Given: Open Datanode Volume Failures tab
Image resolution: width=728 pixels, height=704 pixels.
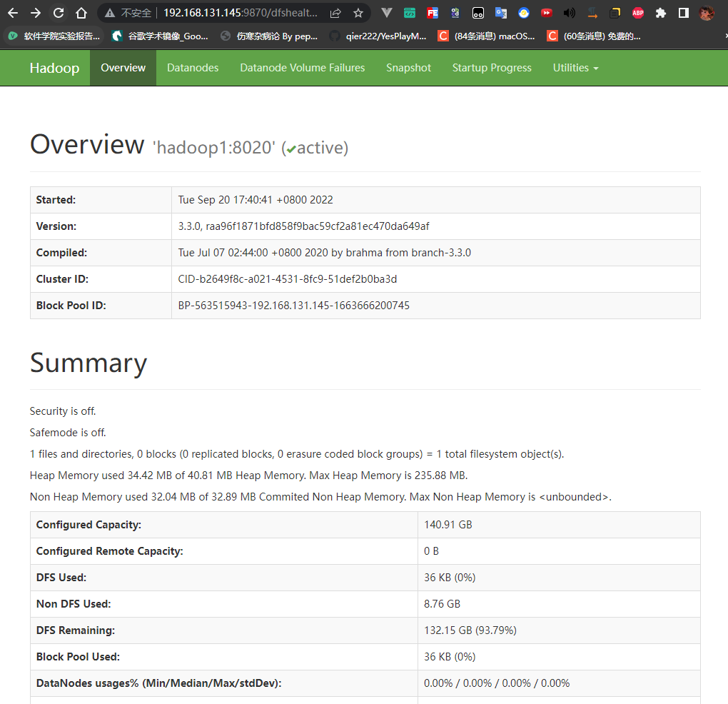Looking at the screenshot, I should (302, 68).
